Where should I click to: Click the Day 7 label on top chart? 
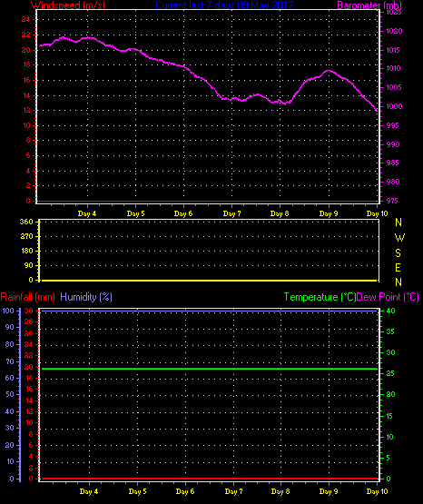231,213
